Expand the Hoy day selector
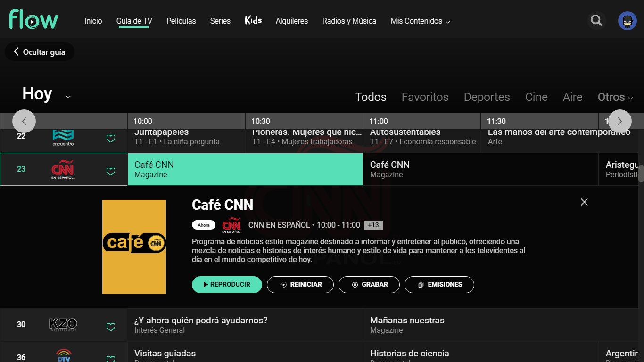 [47, 94]
